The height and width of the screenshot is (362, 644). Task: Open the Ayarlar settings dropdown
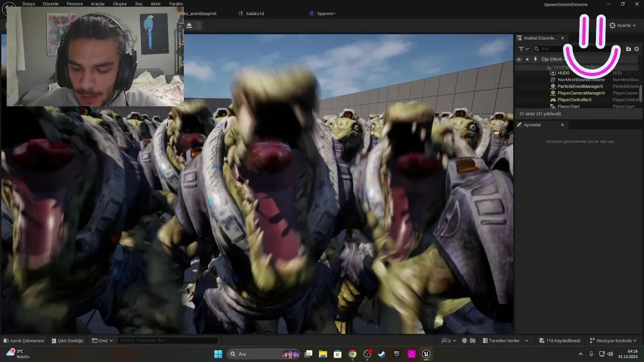tap(622, 25)
